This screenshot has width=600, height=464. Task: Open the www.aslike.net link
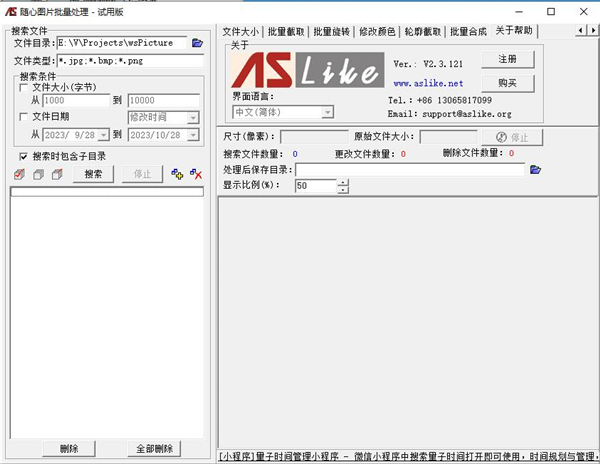click(x=428, y=83)
